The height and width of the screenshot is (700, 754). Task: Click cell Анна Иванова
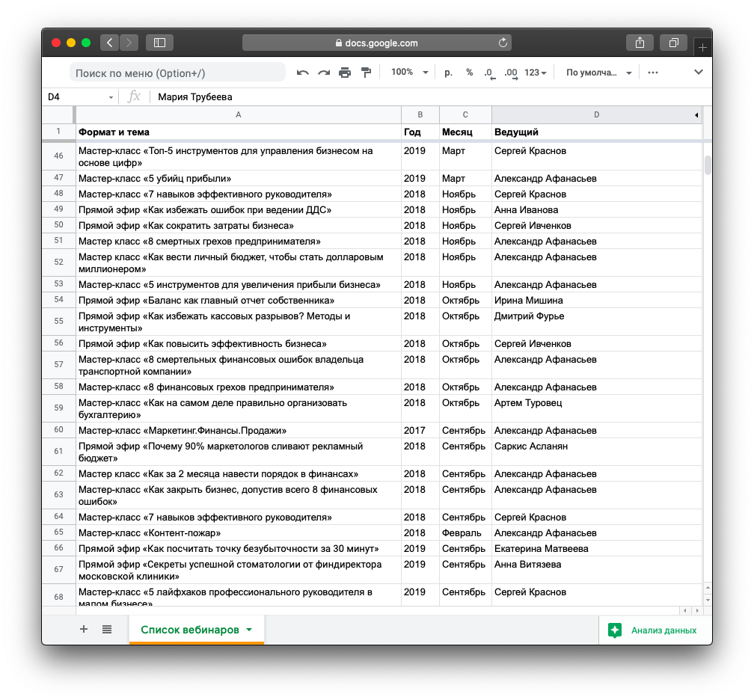(x=596, y=209)
